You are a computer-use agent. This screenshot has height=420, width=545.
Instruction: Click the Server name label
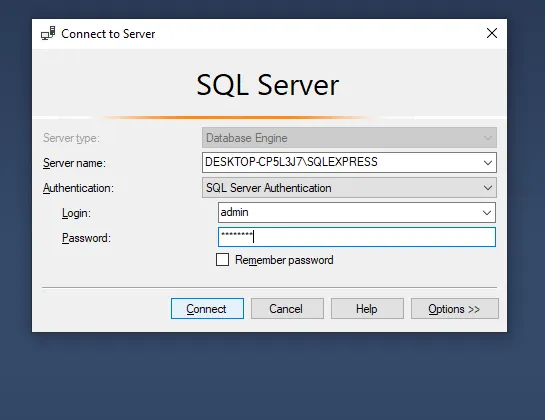(x=74, y=163)
